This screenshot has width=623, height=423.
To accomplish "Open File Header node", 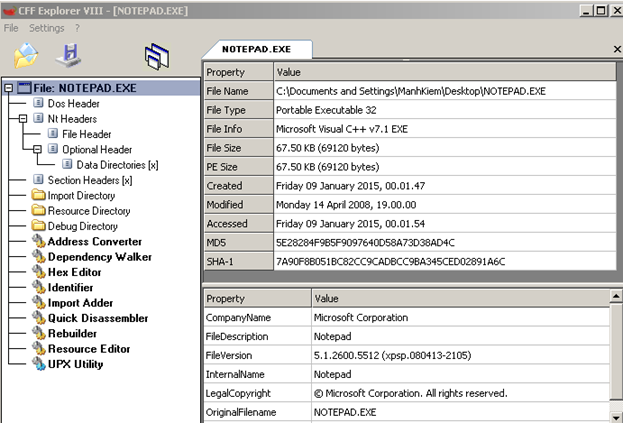I will click(87, 134).
